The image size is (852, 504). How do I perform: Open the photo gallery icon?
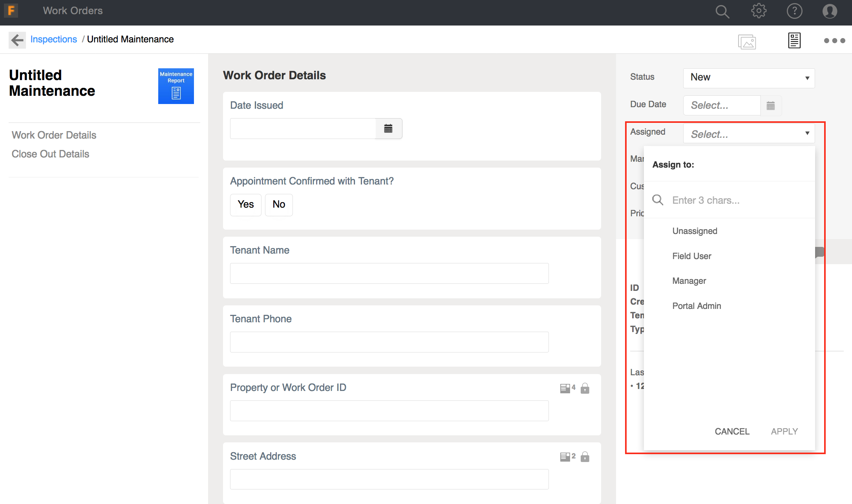(747, 41)
